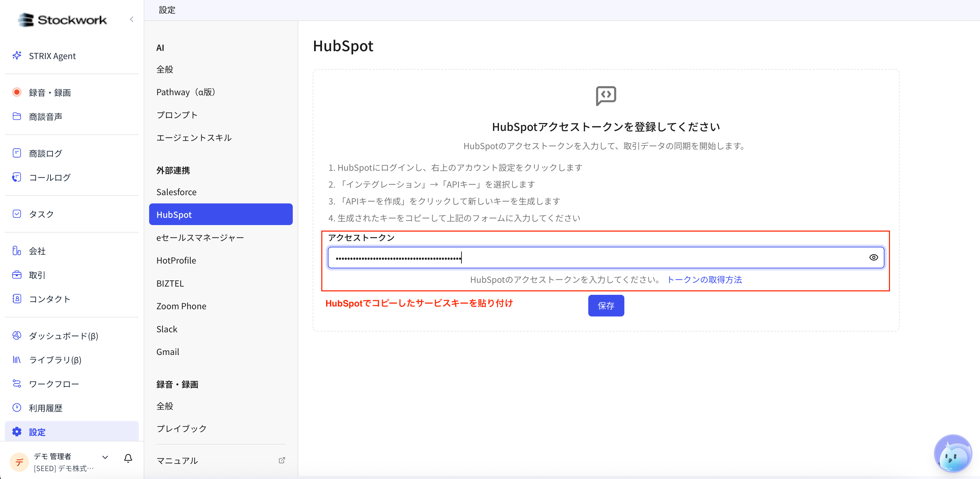
Task: Open the 全般 item under AI
Action: tap(165, 69)
